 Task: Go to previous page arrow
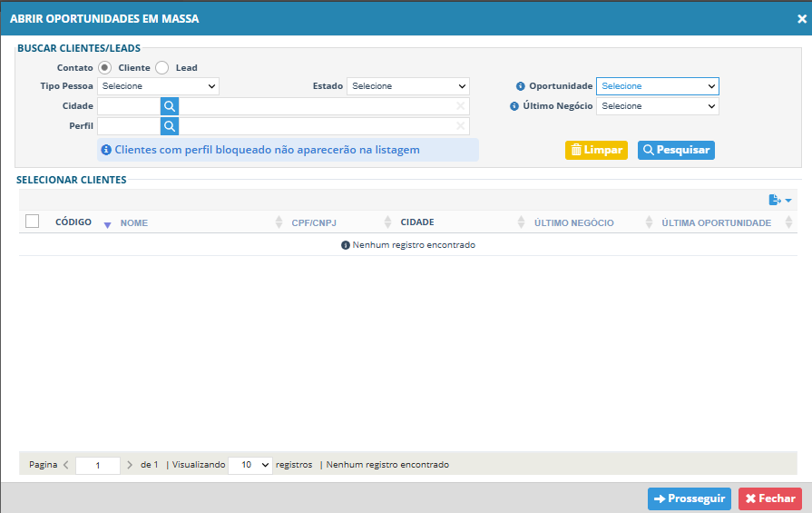65,465
